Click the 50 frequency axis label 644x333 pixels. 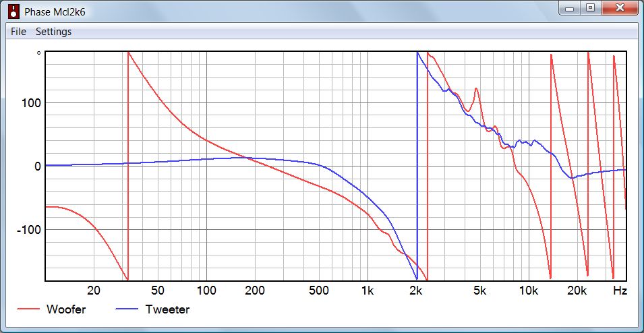pos(158,291)
